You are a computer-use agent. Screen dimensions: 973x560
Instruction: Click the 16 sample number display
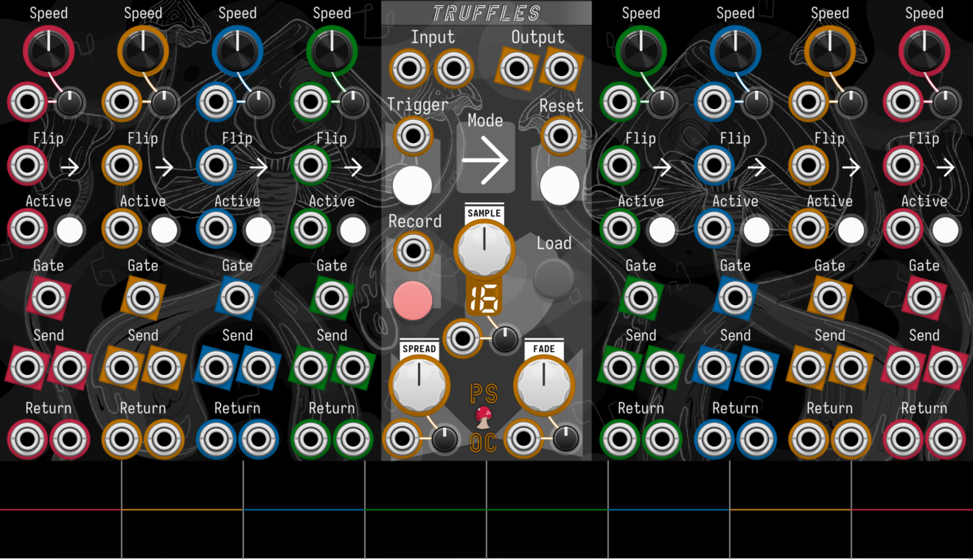click(484, 300)
